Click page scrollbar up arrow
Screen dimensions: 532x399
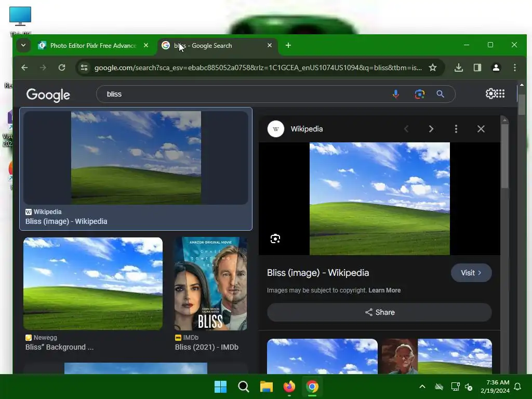coord(522,85)
